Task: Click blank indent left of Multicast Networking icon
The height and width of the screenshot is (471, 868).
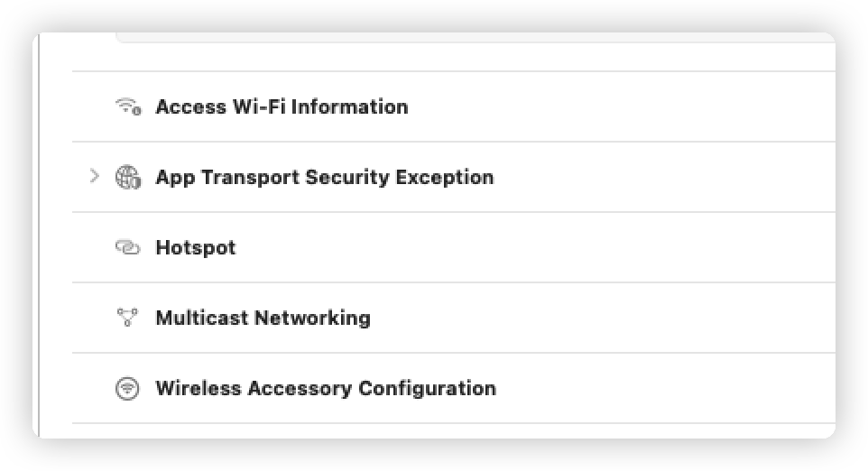Action: coord(94,318)
